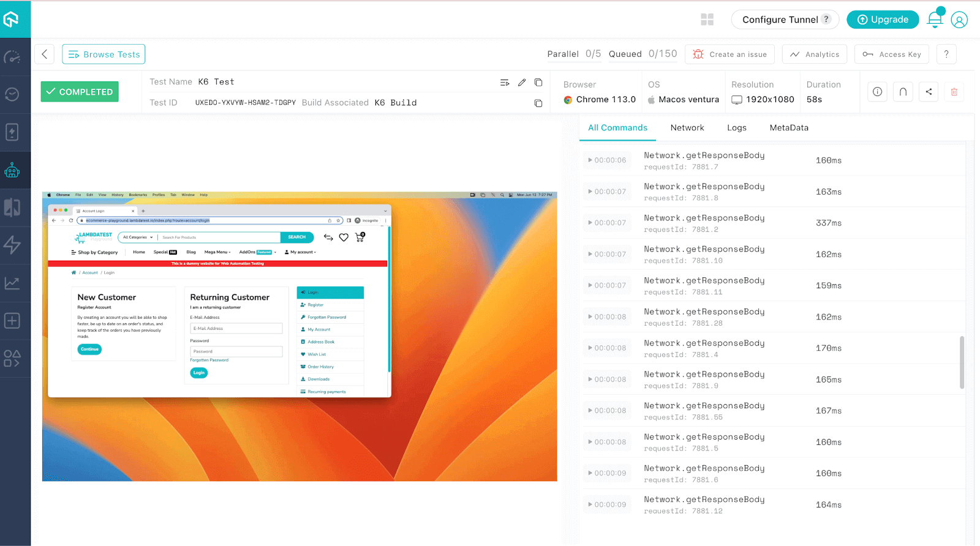
Task: Click the list icon next to Test Name
Action: [x=505, y=83]
